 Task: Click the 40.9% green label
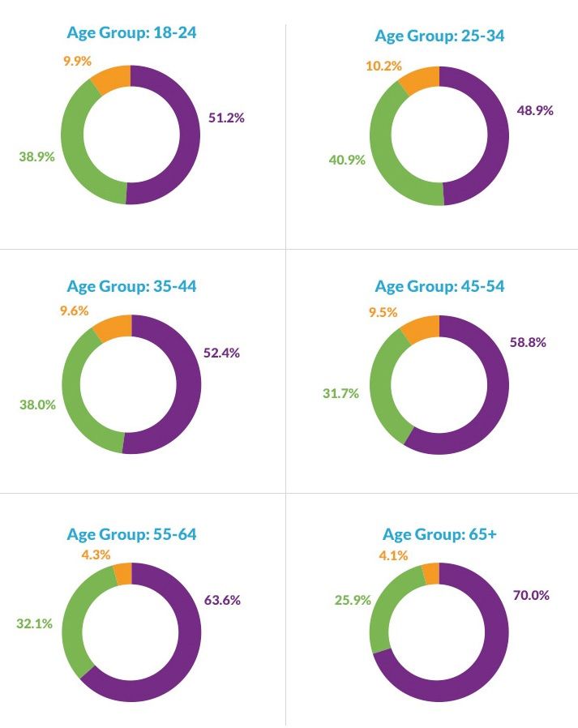tap(347, 160)
